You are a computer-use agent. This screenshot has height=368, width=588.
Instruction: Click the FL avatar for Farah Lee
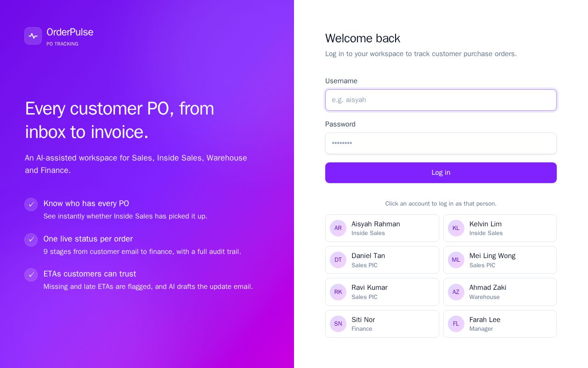tap(456, 324)
